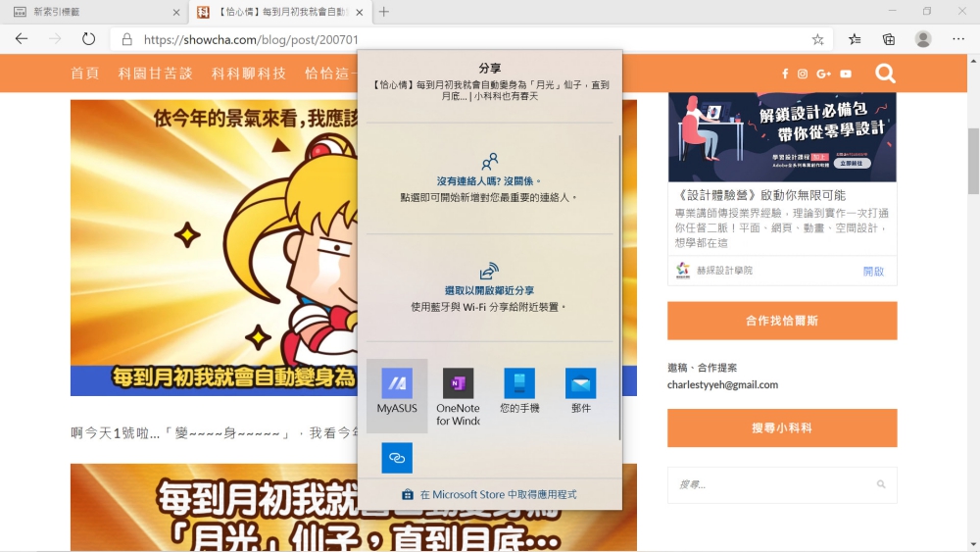Open the favorites list icon
Image resolution: width=980 pixels, height=552 pixels.
(855, 39)
